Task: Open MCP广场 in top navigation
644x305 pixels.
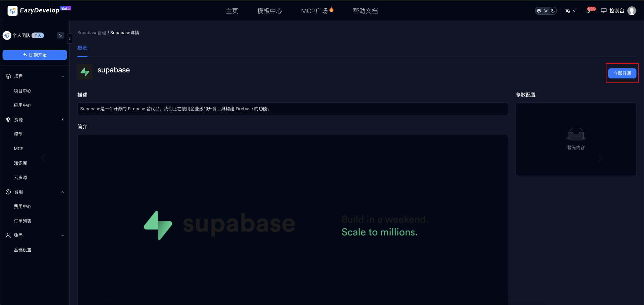Action: (314, 11)
